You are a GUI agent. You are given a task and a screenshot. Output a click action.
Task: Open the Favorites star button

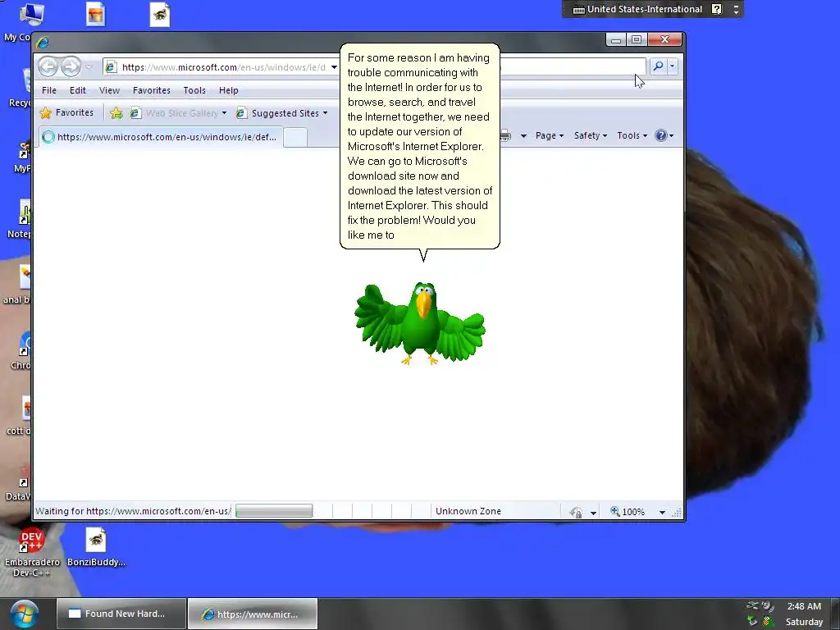[67, 113]
